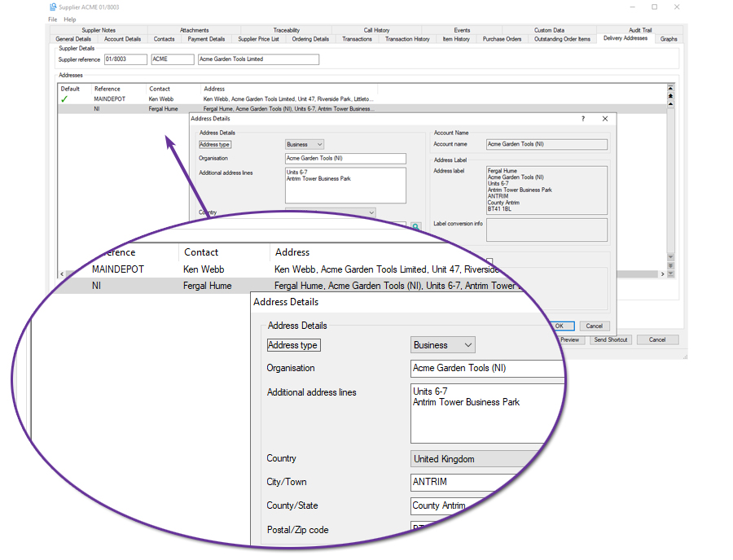Click the Supplier reference field showing 01/8003
Image resolution: width=733 pixels, height=560 pixels.
click(x=125, y=59)
